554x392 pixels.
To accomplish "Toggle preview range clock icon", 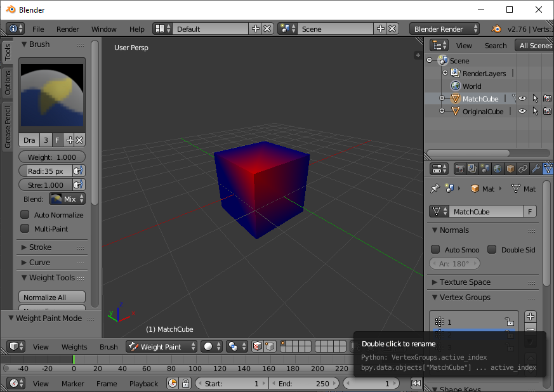I will pos(173,383).
